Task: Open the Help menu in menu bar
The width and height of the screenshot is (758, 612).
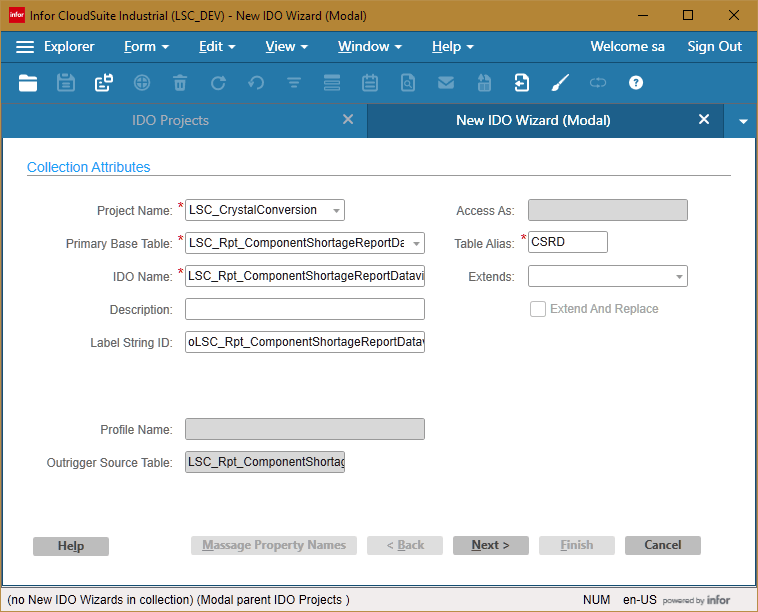Action: click(x=452, y=47)
